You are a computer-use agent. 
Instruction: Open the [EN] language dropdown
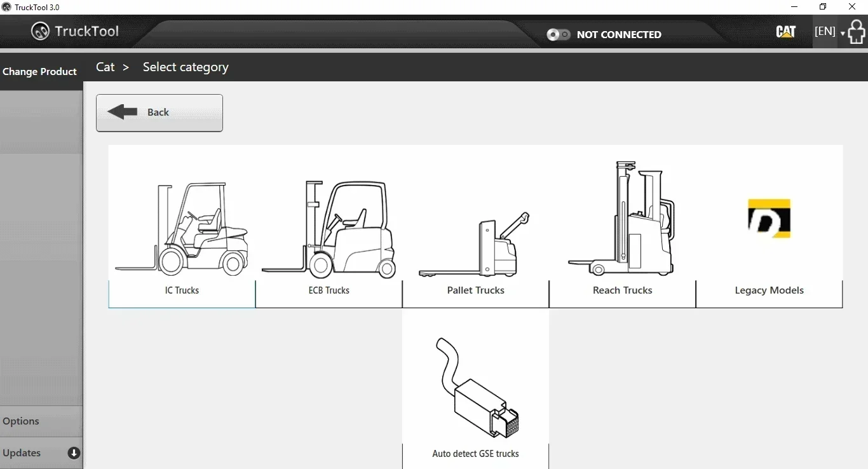pos(829,31)
